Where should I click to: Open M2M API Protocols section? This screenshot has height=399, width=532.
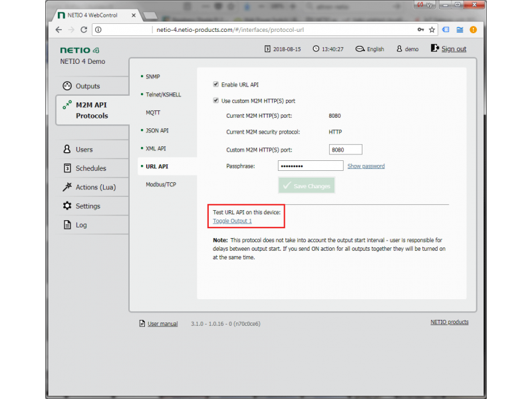point(92,110)
